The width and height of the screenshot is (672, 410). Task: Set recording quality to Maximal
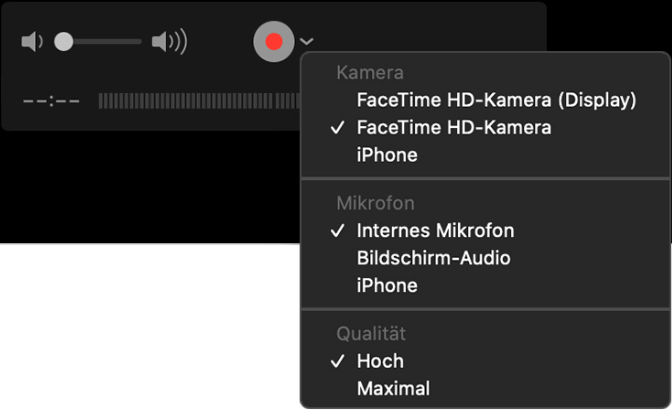(393, 388)
